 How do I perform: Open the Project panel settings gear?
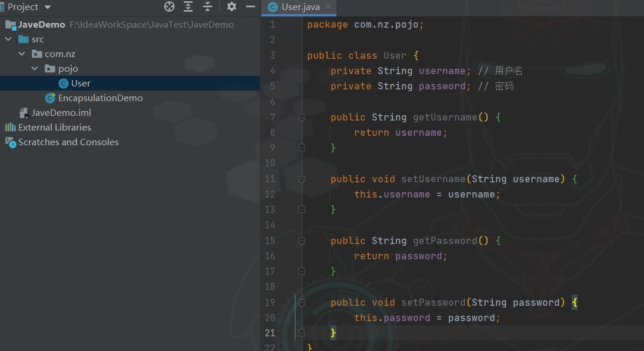tap(232, 6)
